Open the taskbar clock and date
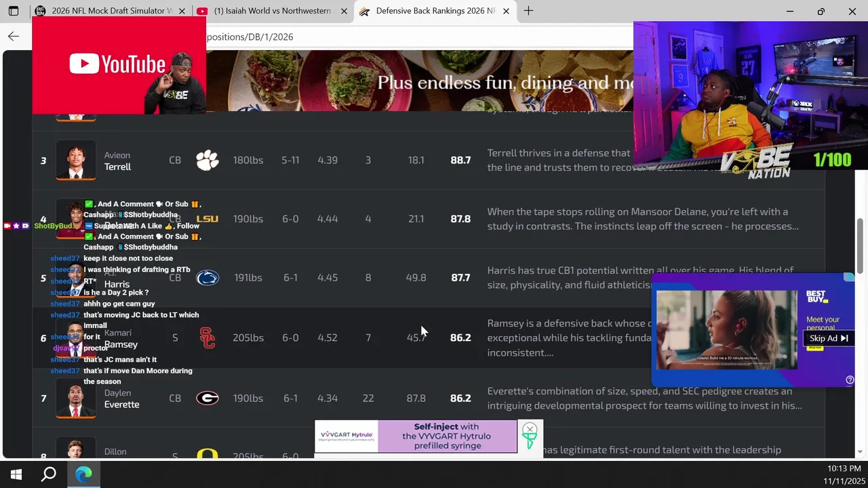Viewport: 868px width, 488px height. 844,474
